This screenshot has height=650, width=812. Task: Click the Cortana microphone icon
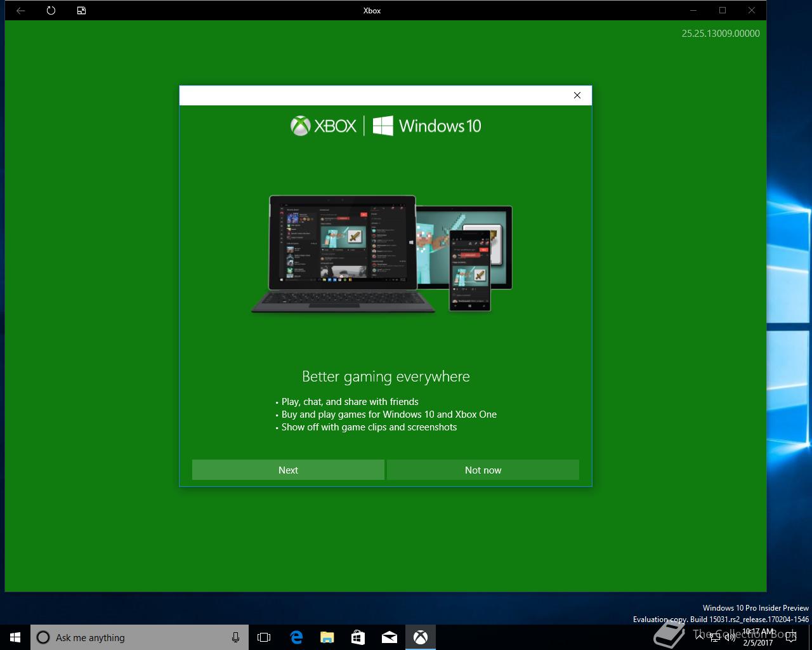point(235,637)
